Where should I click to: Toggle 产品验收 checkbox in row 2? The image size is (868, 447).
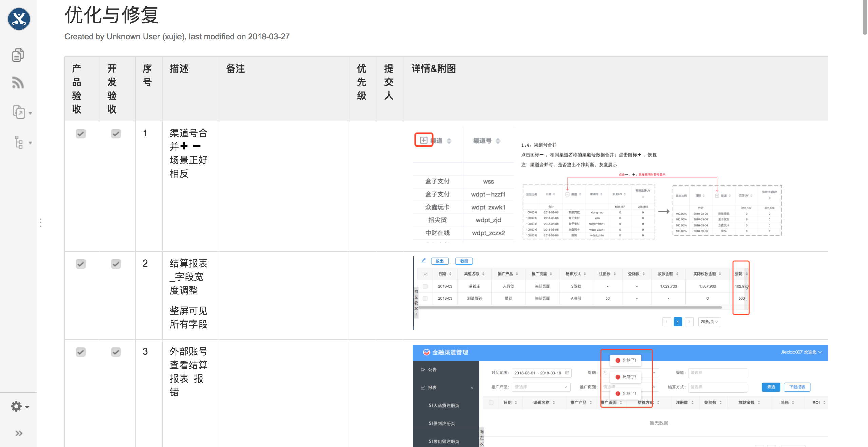coord(81,264)
